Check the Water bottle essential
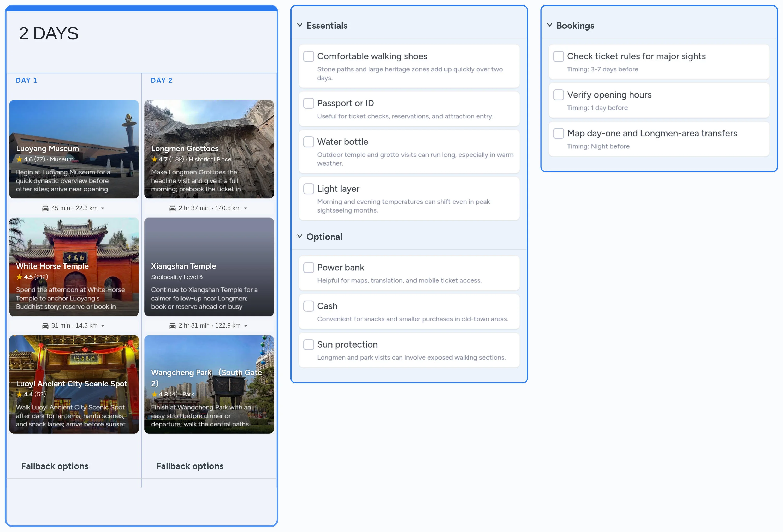This screenshot has width=783, height=532. 309,142
